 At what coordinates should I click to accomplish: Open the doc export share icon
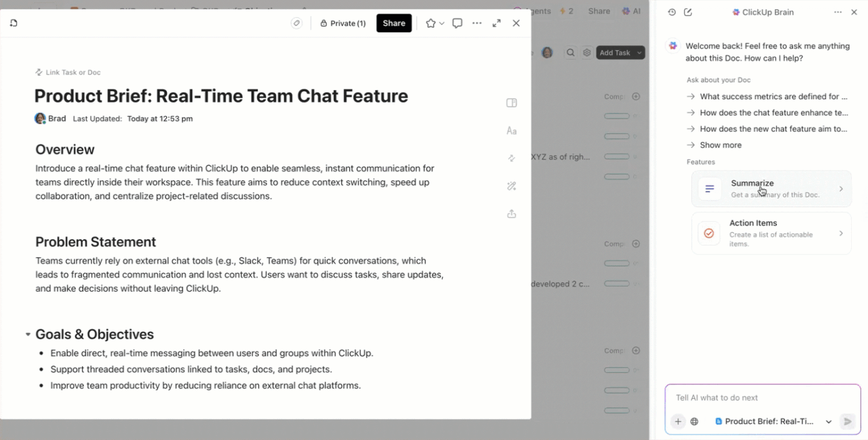[511, 213]
